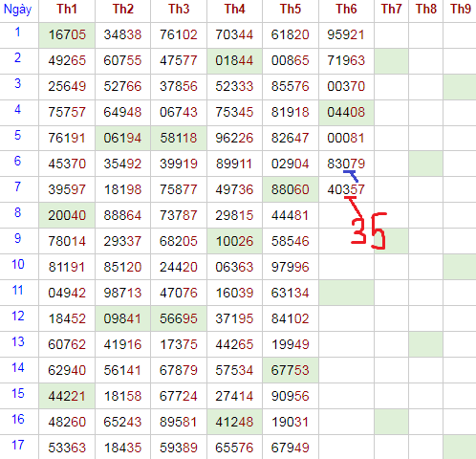
Task: Select cell 40357 in Th6
Action: (x=346, y=189)
